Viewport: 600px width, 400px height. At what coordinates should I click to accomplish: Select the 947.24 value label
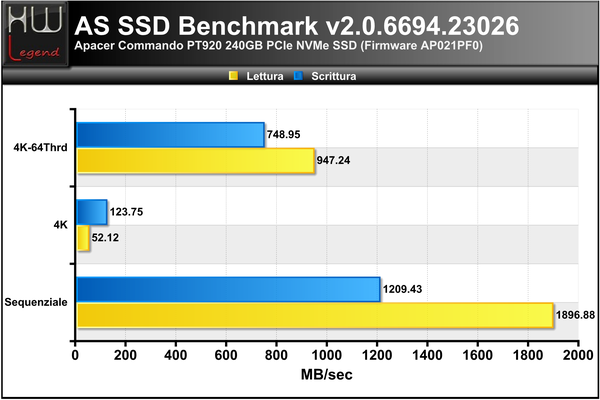click(333, 160)
